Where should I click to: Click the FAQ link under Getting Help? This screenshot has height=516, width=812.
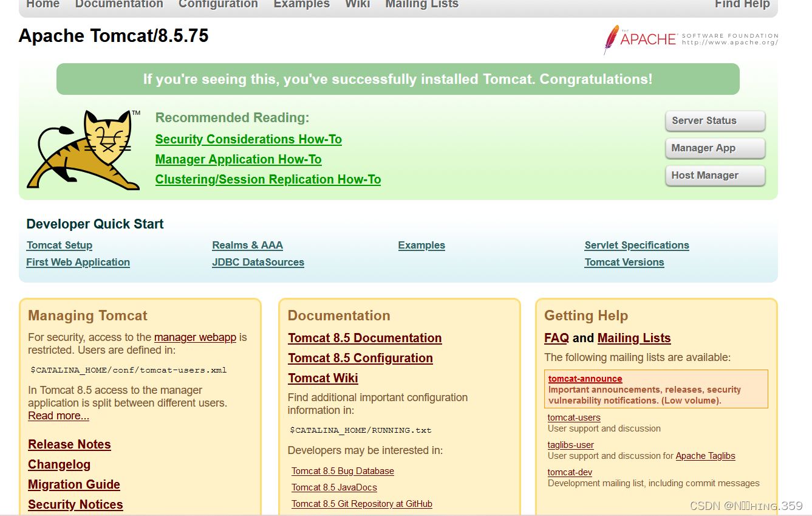pyautogui.click(x=556, y=338)
